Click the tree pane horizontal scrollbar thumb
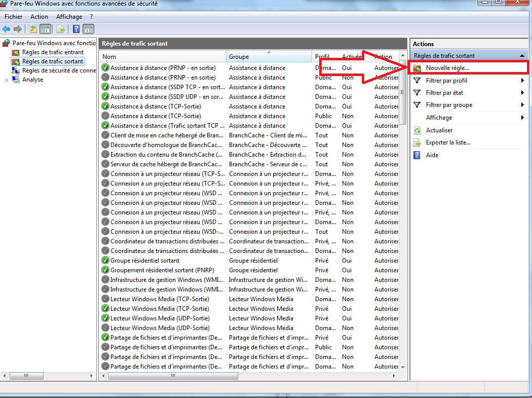Screen dimensions: 532x398 pos(26,376)
